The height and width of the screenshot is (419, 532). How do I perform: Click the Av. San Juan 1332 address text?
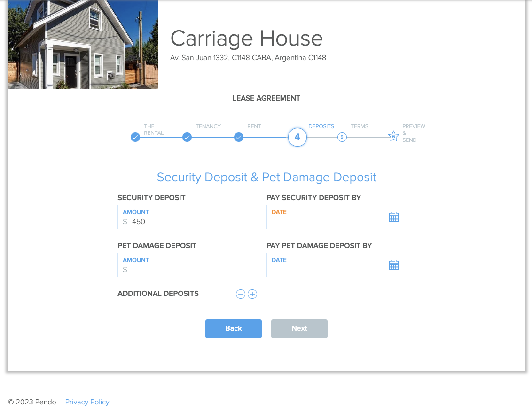(248, 58)
